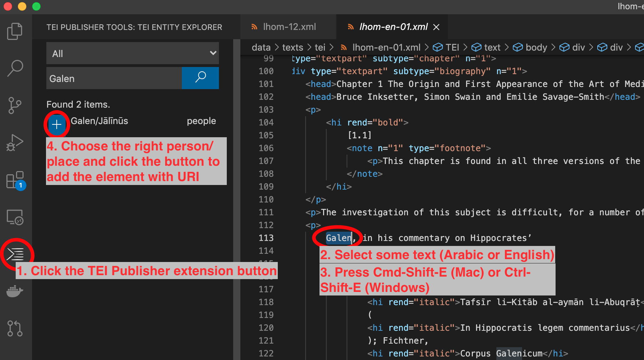
Task: Open the GitHub Pull Requests view
Action: tap(15, 328)
